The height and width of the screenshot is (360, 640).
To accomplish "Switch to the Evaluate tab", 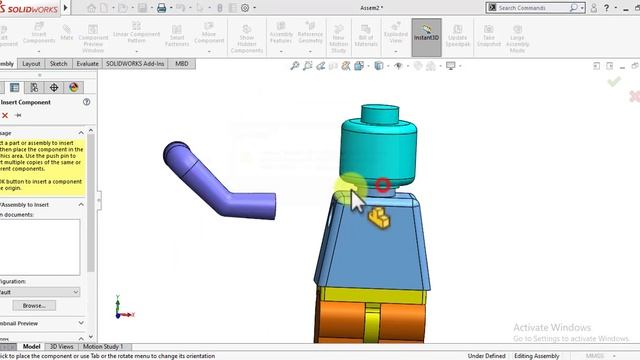I will coord(87,64).
